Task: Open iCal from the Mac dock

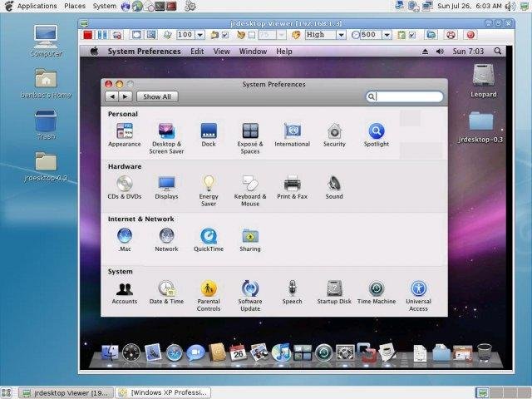Action: 238,352
